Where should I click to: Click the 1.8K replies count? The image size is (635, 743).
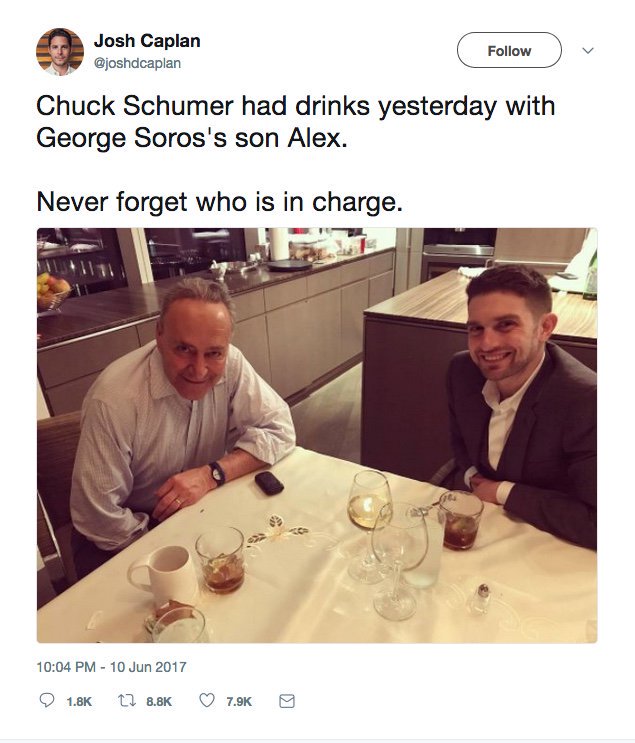pyautogui.click(x=78, y=702)
